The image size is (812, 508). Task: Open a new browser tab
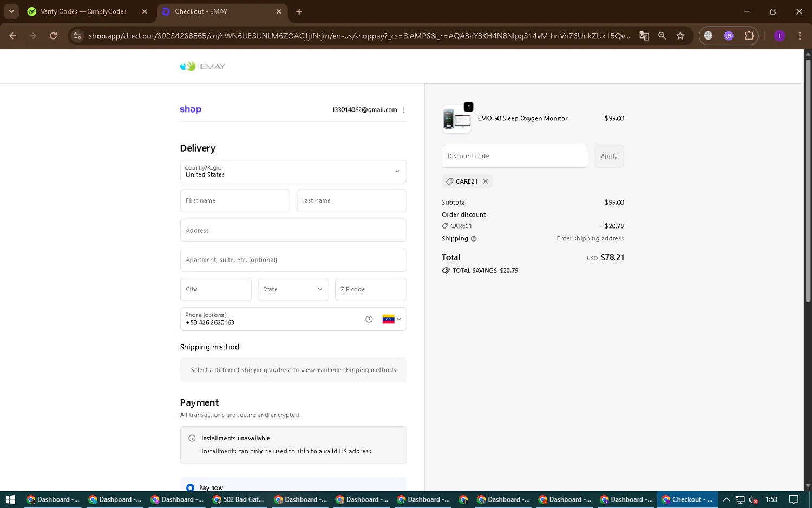(299, 11)
